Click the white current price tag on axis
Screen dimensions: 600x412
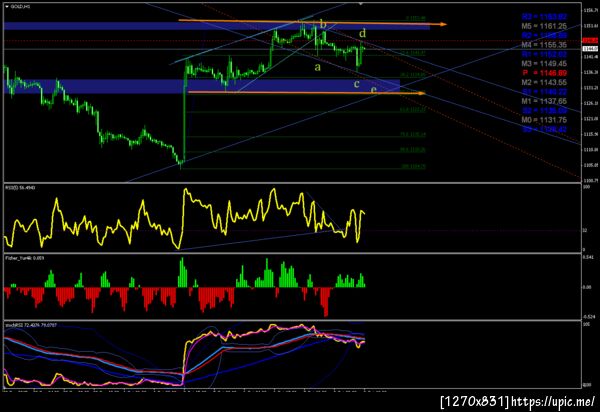[x=590, y=49]
